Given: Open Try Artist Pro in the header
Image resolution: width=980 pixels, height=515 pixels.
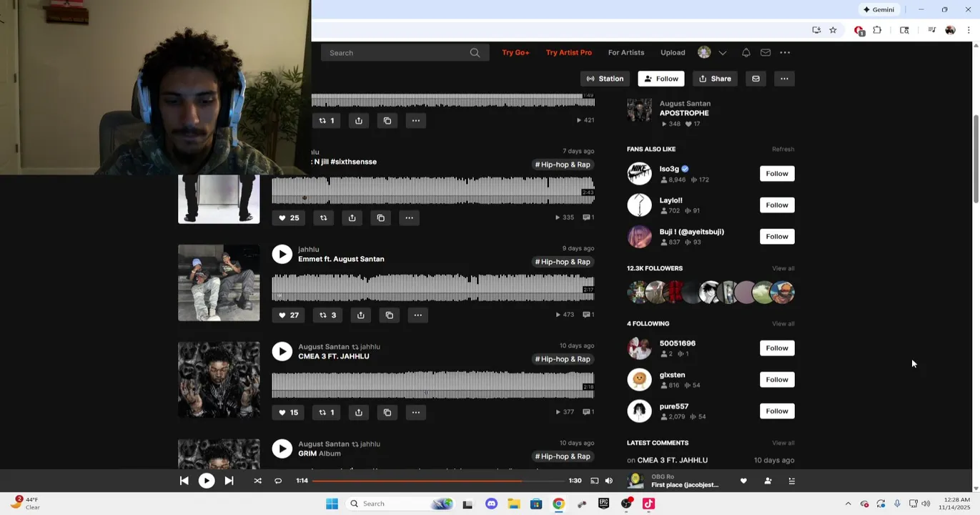Looking at the screenshot, I should coord(568,52).
